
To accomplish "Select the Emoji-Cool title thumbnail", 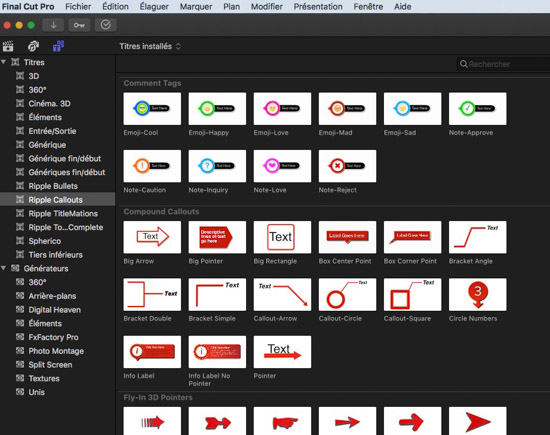I will tap(152, 109).
